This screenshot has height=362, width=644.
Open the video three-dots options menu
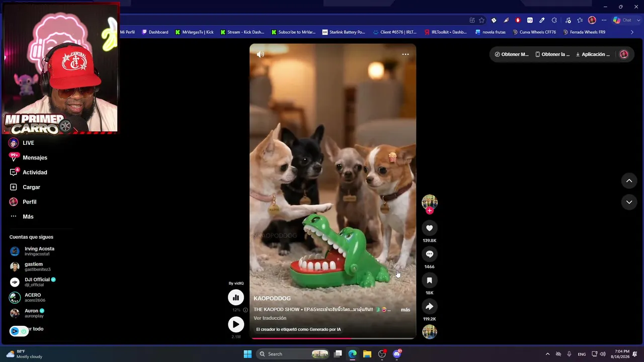coord(405,54)
